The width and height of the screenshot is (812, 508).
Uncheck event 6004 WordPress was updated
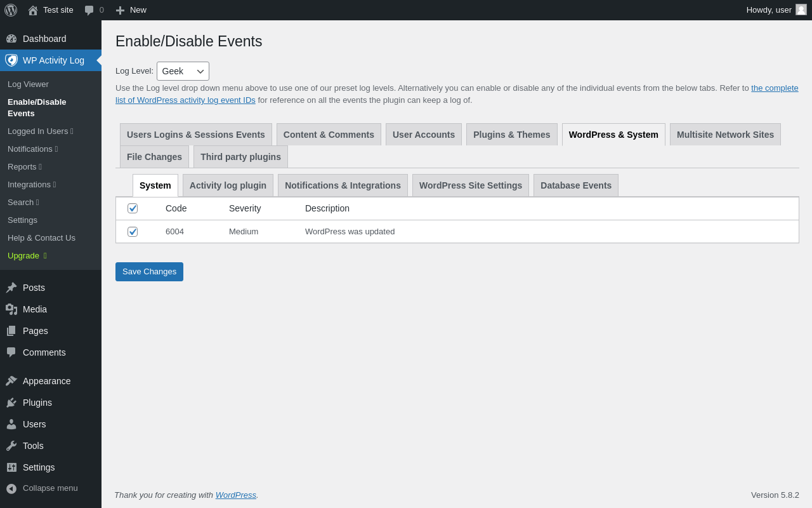click(x=133, y=232)
